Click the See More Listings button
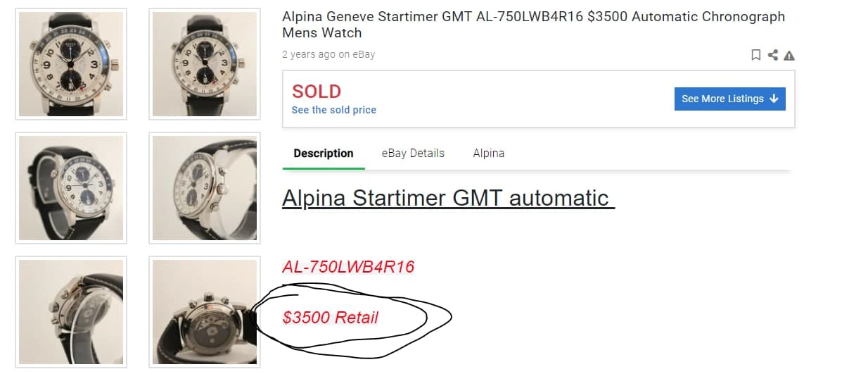868x374 pixels. (x=729, y=99)
